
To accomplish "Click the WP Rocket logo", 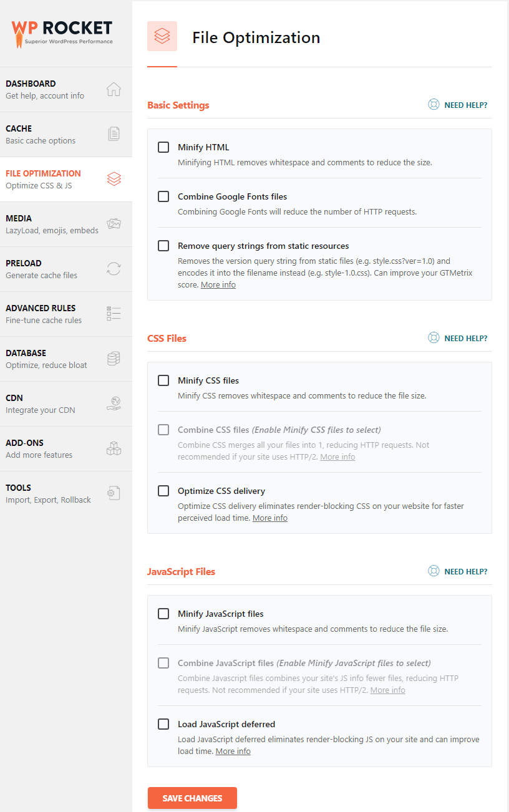I will point(62,34).
